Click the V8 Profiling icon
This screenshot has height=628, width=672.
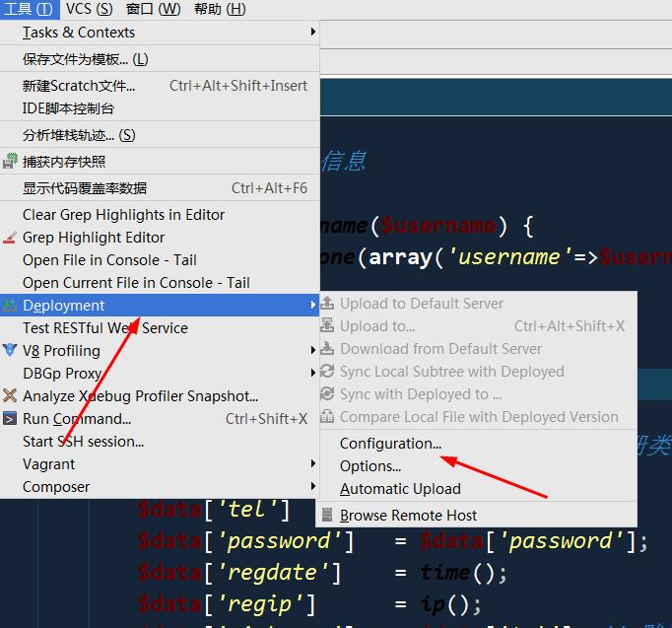(10, 350)
